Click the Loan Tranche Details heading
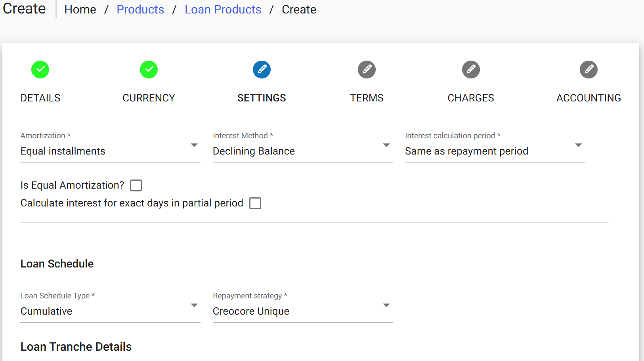The height and width of the screenshot is (361, 644). (x=76, y=347)
